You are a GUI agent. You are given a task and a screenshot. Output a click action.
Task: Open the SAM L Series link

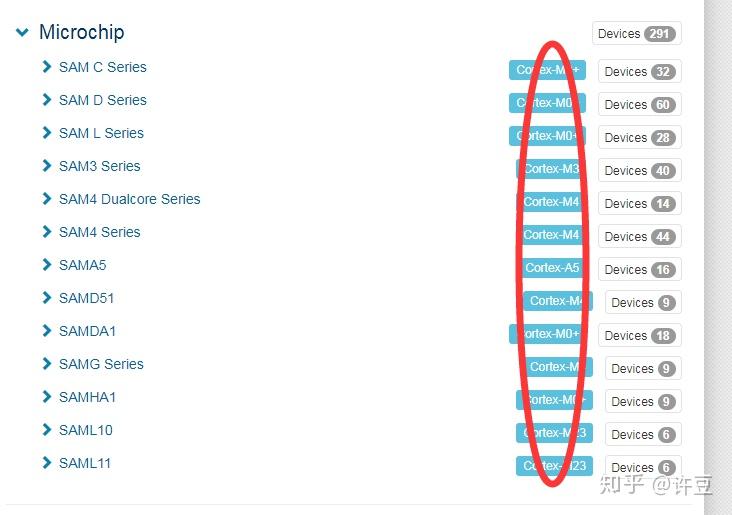[x=101, y=133]
